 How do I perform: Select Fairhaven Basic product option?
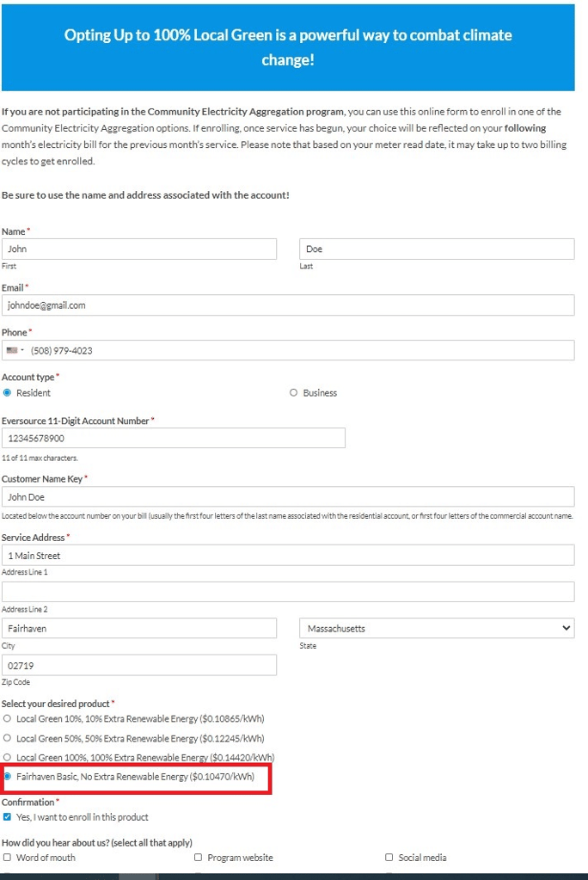point(8,777)
